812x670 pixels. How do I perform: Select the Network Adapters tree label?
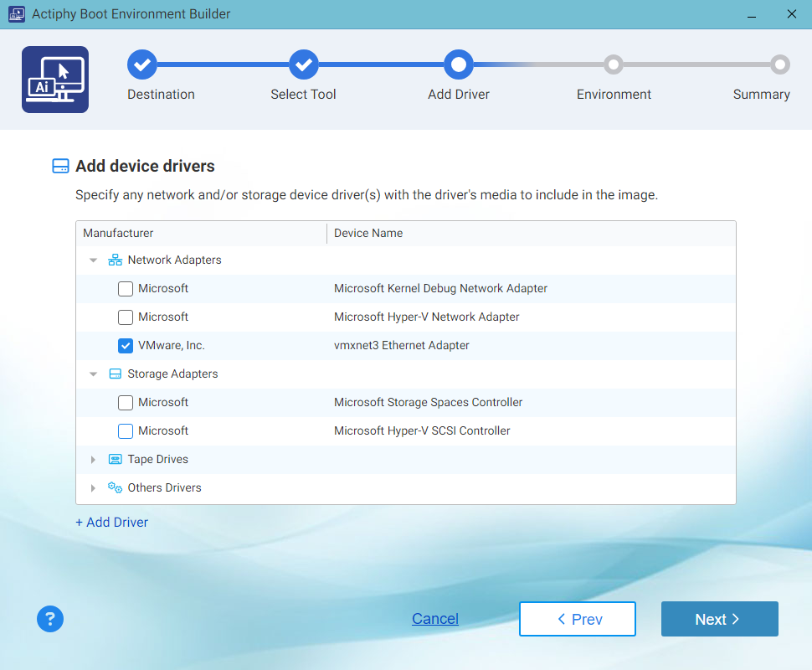(174, 260)
